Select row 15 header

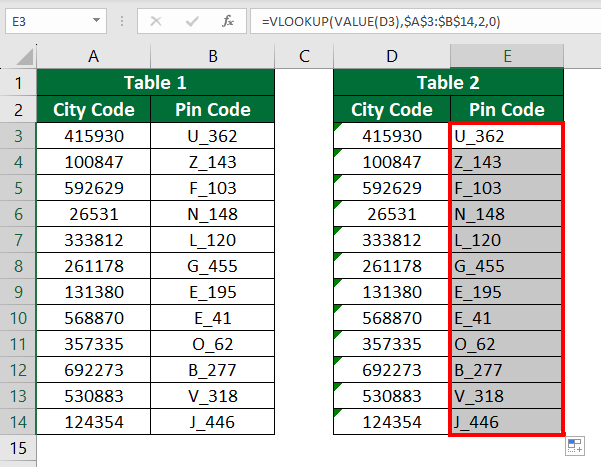(18, 447)
